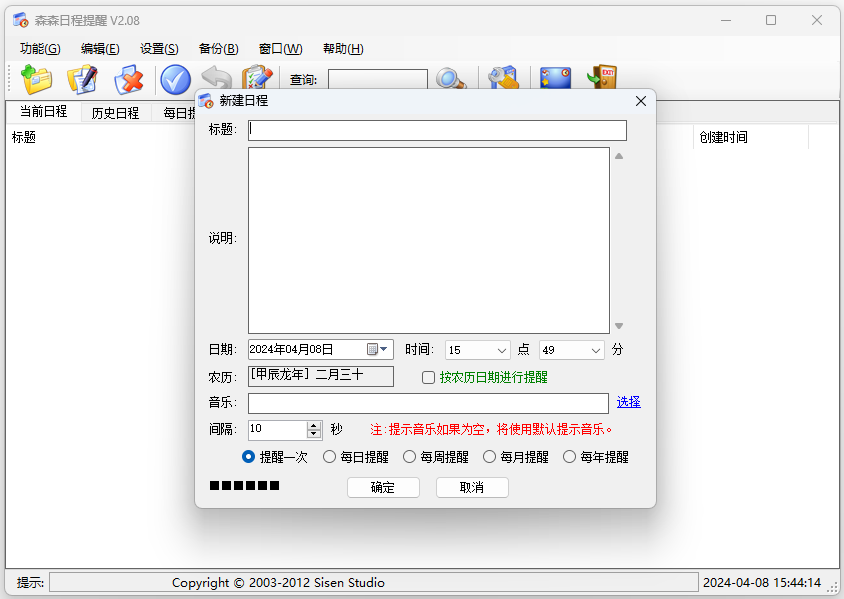Click the edit schedule pencil icon
Screen dimensions: 844x599
82,80
